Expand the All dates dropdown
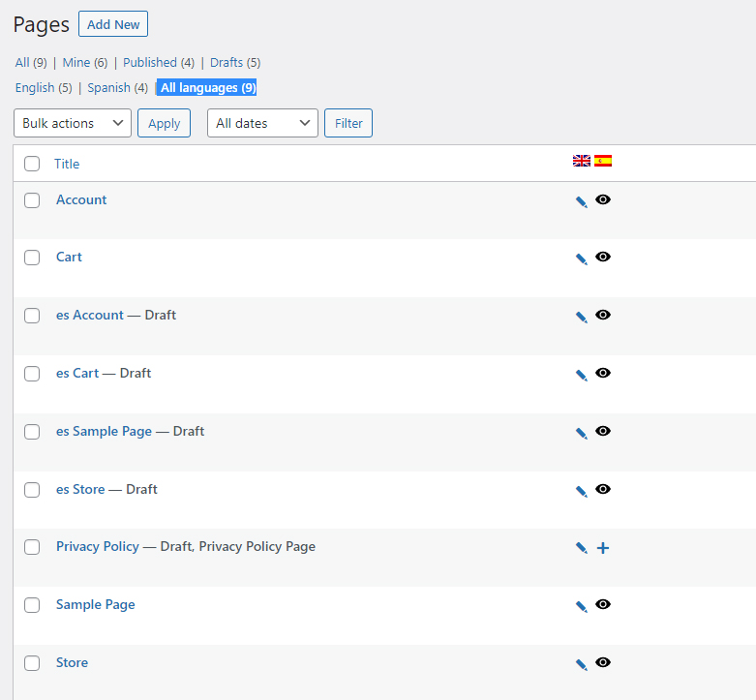The image size is (756, 700). [x=262, y=123]
